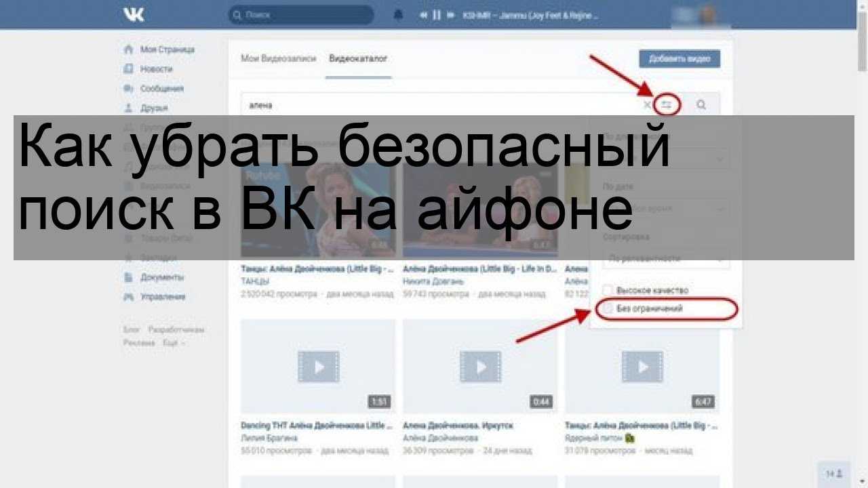Toggle the search filter parameters icon
Screen dimensions: 868x488
coord(667,105)
